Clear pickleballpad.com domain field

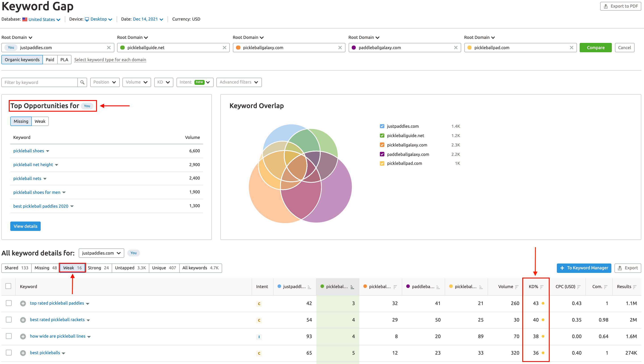(571, 48)
